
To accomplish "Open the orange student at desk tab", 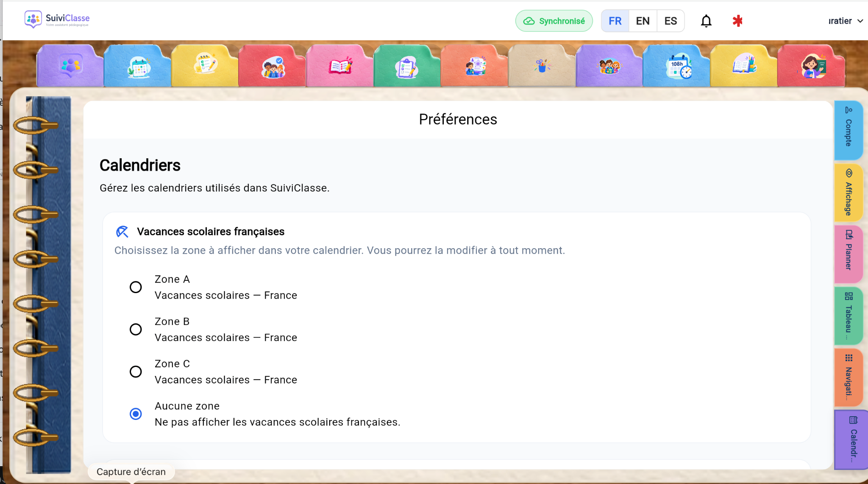I will click(x=475, y=66).
